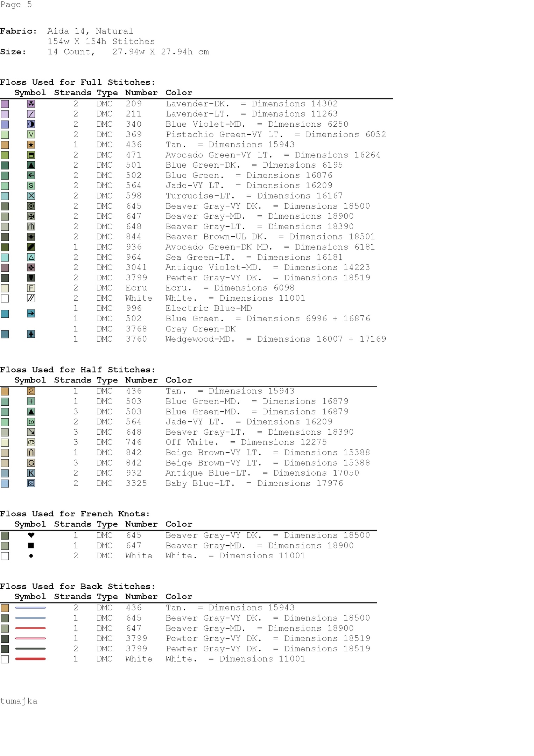The image size is (534, 756).
Task: Select the Baby Blue-LT 3325 color swatch
Action: click(x=5, y=484)
